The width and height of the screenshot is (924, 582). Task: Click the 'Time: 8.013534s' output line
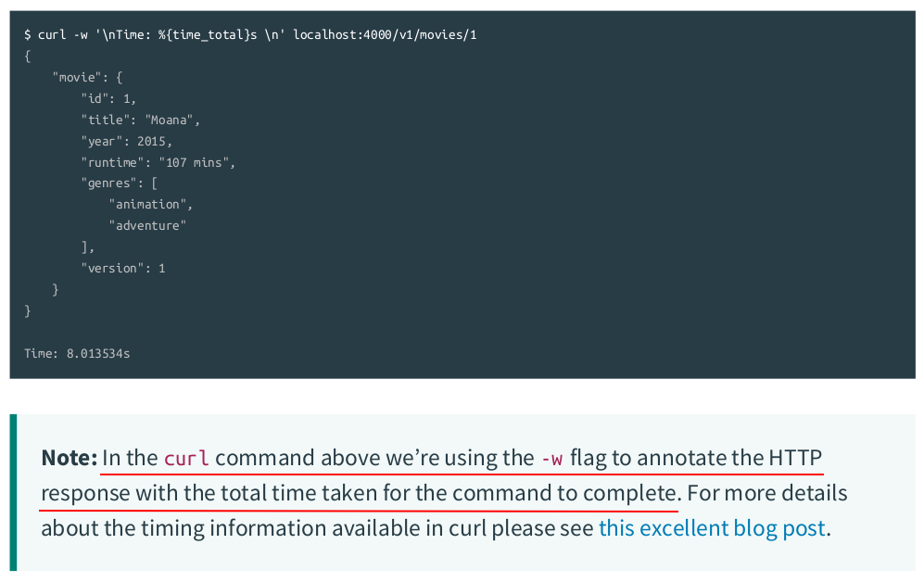[77, 353]
